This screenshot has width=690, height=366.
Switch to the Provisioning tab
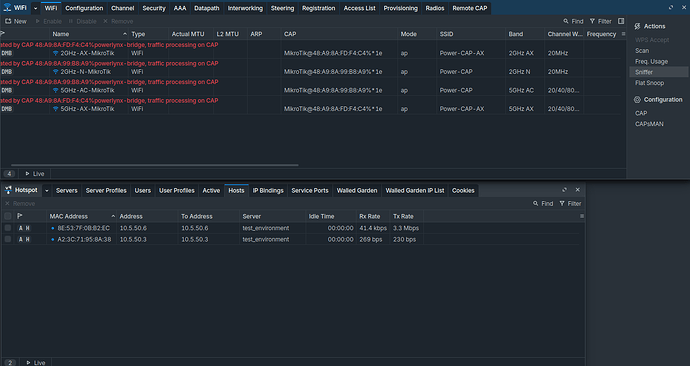400,8
